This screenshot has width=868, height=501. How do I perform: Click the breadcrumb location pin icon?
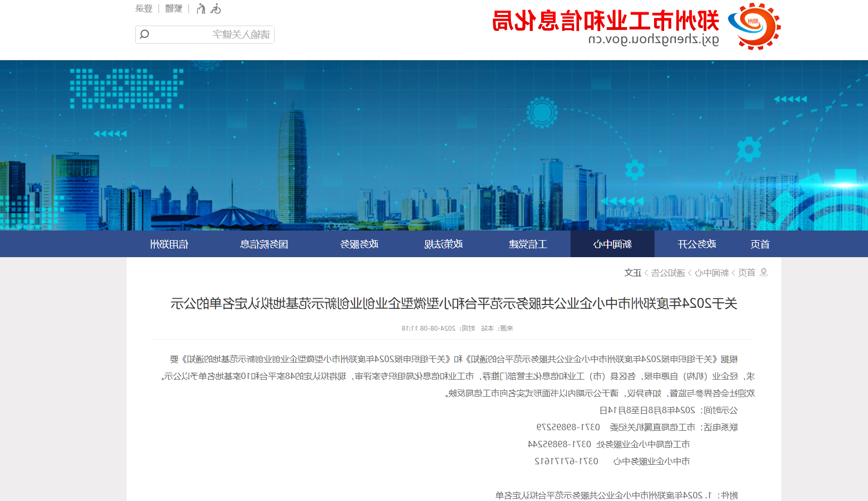[764, 273]
